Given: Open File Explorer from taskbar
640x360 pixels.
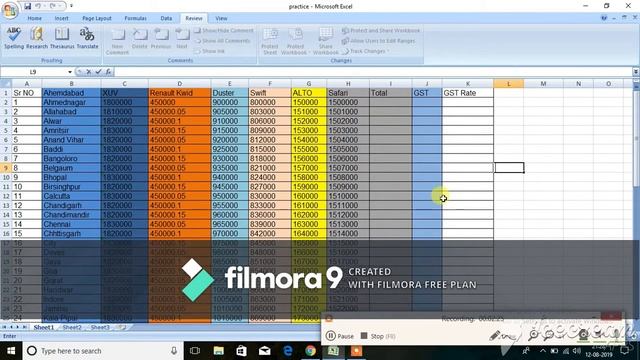Looking at the screenshot, I should point(218,351).
